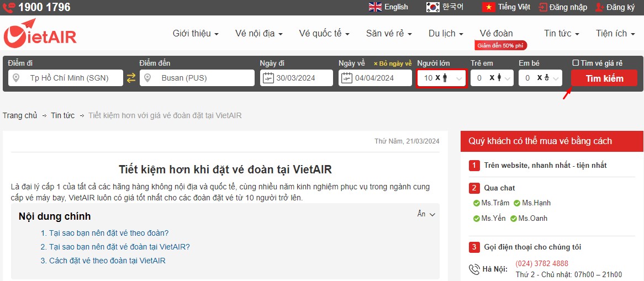644x281 pixels.
Task: Remove return date via Bỏ ngày về
Action: point(393,63)
